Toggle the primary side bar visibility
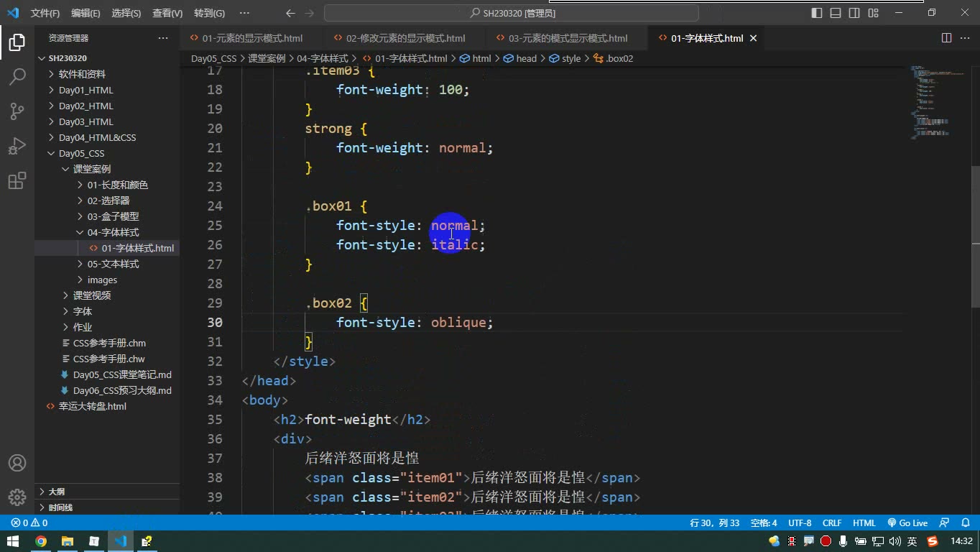Screen dimensions: 980x552 tap(817, 13)
